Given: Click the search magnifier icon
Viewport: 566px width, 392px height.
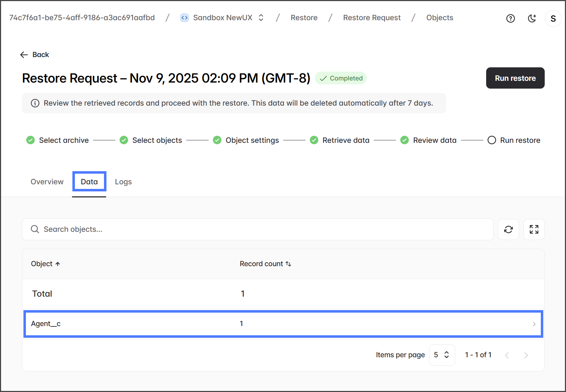Looking at the screenshot, I should (x=35, y=229).
